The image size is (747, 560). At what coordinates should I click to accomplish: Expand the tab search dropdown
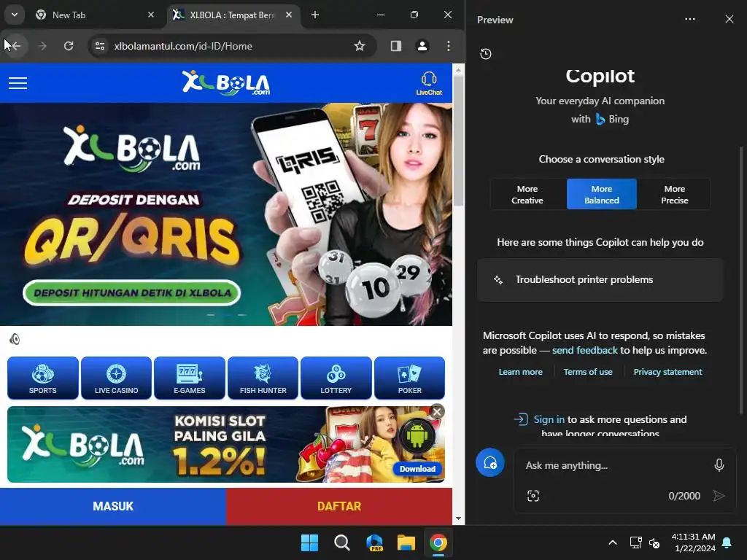point(15,15)
